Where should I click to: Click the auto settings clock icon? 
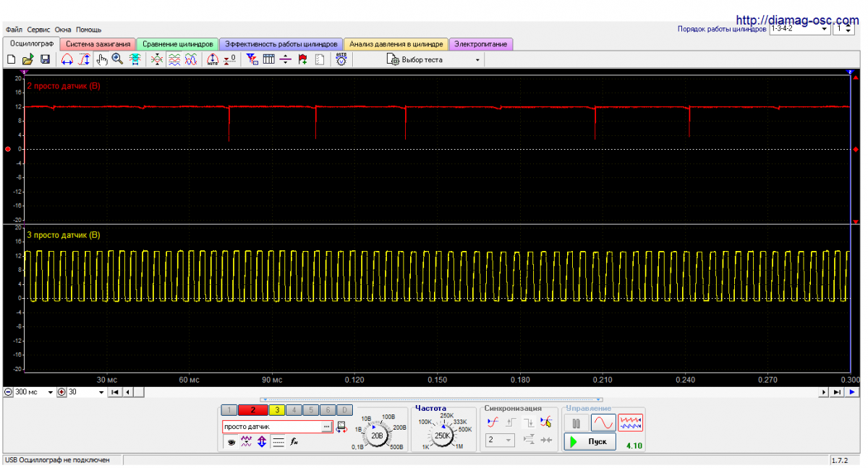pyautogui.click(x=341, y=60)
